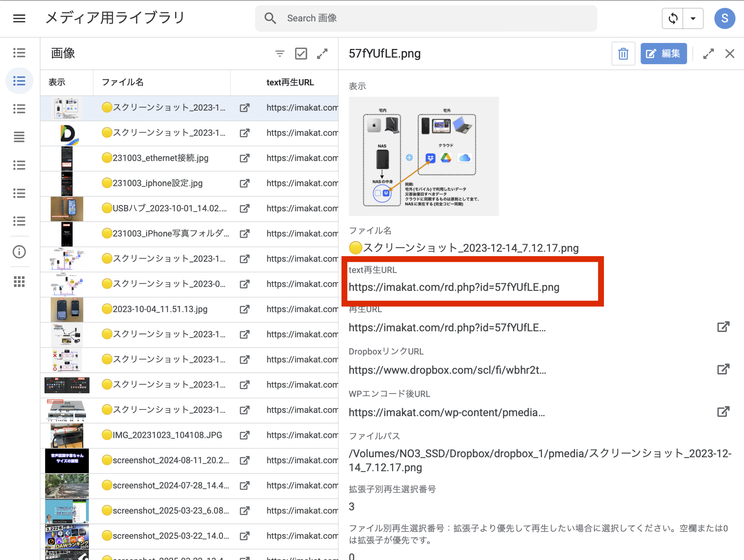Viewport: 744px width, 560px height.
Task: Click the sync refresh icon
Action: (673, 18)
